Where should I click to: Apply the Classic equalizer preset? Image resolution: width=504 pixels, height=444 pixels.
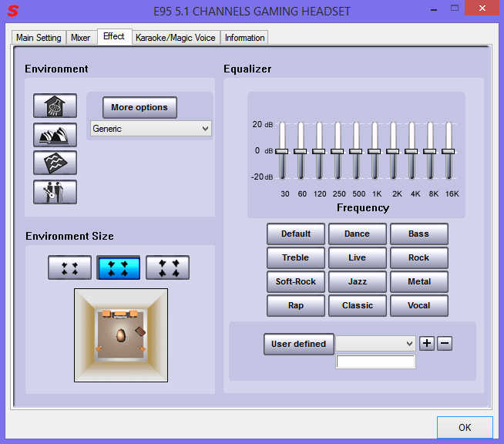357,305
